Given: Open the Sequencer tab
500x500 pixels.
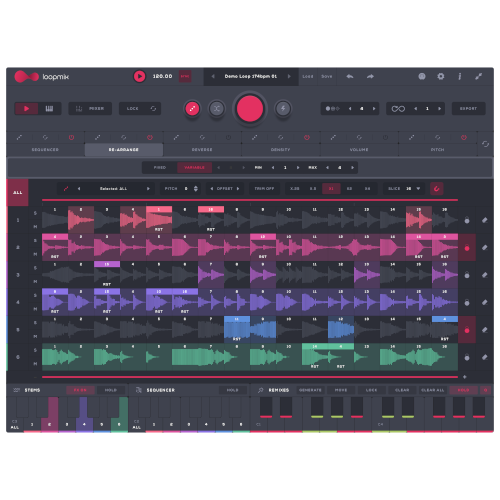Looking at the screenshot, I should [45, 150].
